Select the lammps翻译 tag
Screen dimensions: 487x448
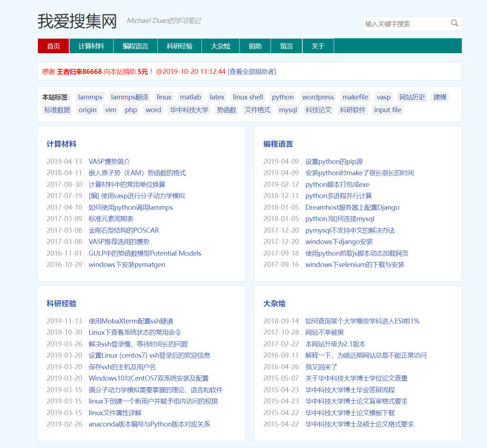click(129, 97)
